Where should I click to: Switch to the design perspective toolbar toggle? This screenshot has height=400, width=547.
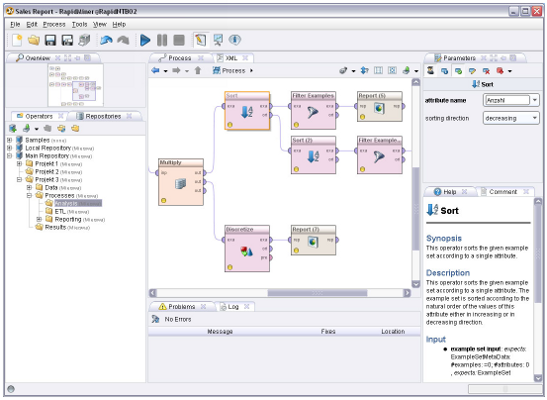(201, 40)
